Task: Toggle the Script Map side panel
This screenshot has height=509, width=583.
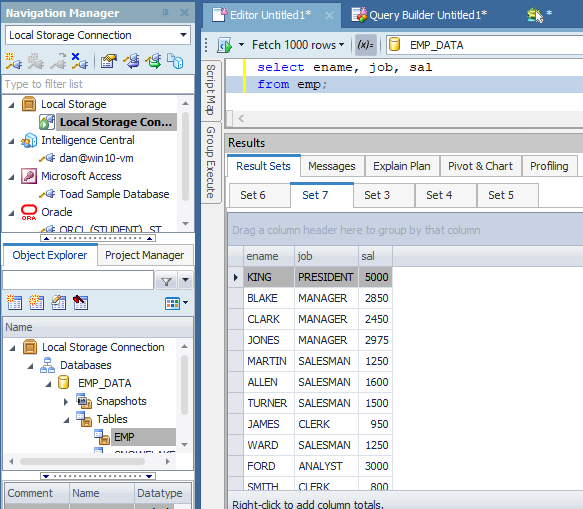Action: (211, 90)
